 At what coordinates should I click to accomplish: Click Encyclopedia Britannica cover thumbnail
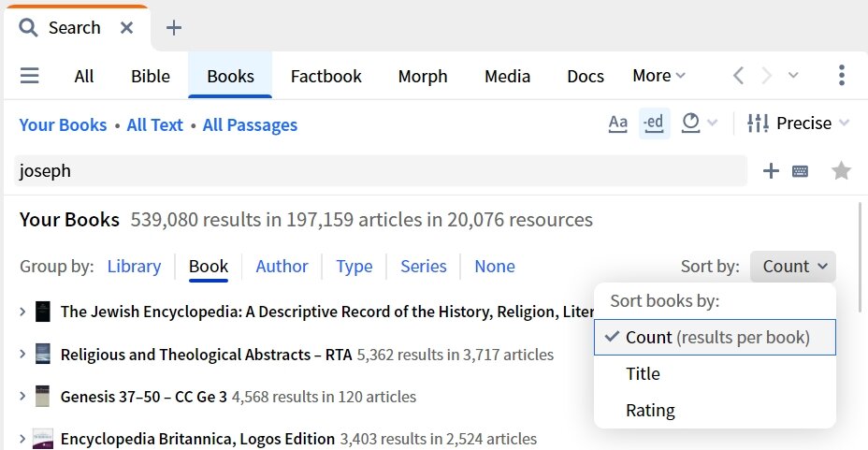(43, 439)
